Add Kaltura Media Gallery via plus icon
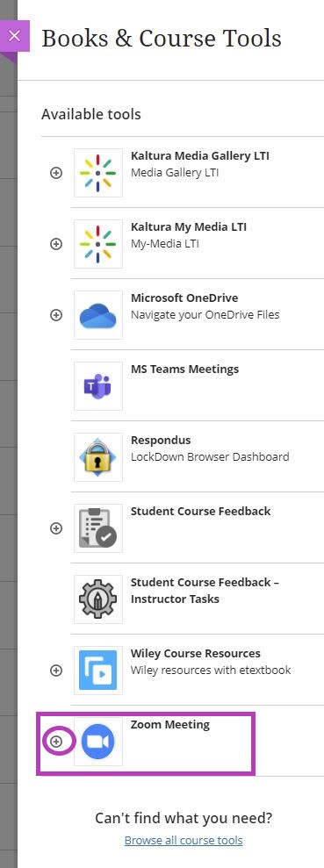 (56, 173)
